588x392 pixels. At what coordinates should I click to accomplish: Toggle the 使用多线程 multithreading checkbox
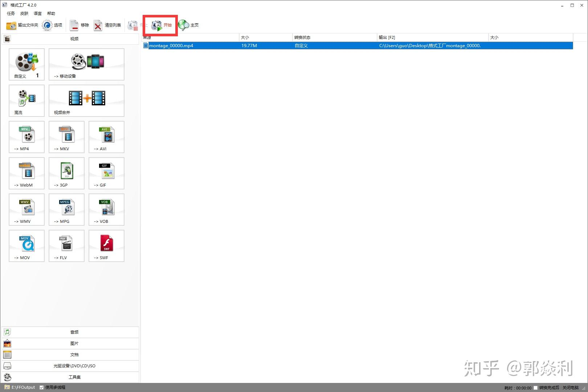42,388
